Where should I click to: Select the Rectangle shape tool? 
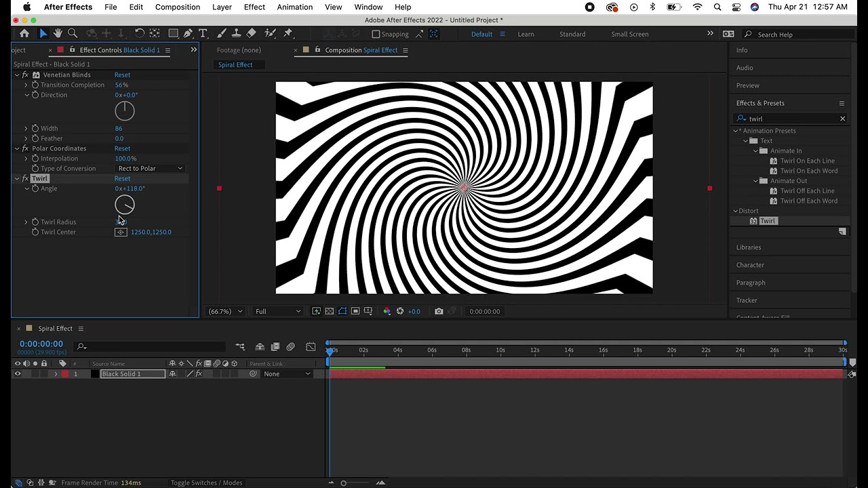pos(174,33)
